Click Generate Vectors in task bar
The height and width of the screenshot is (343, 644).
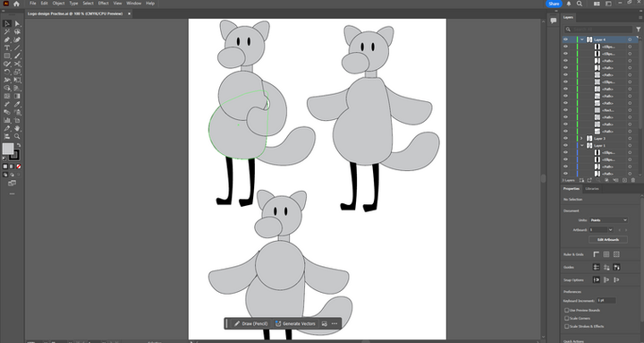pos(295,323)
